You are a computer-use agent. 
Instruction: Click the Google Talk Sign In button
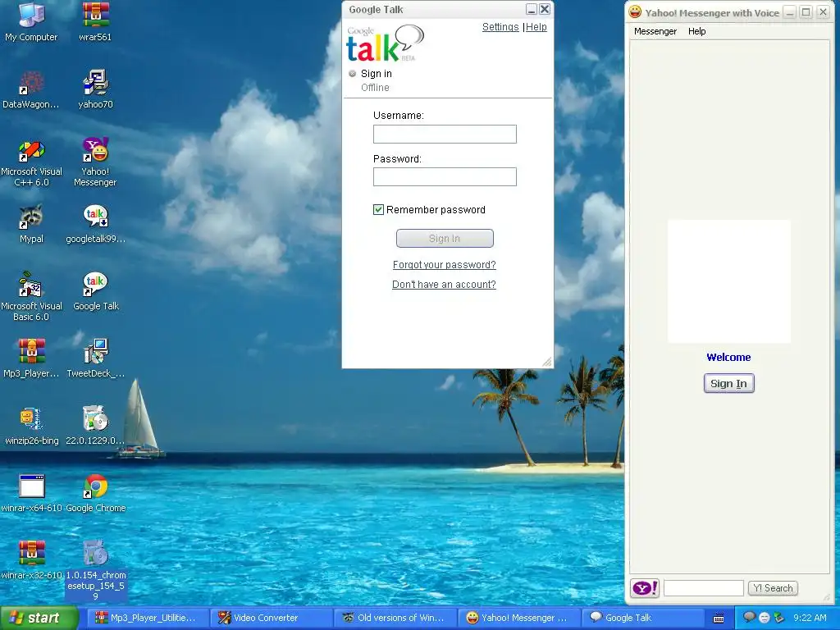(x=445, y=239)
